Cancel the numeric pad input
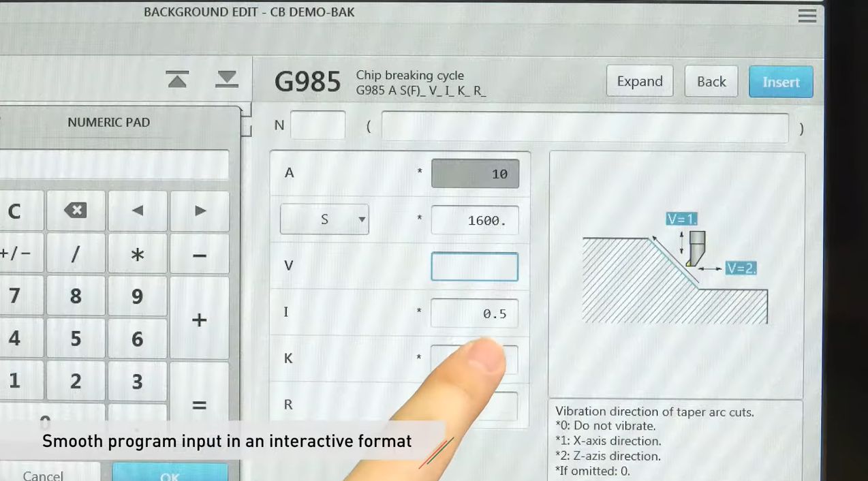 (x=43, y=475)
